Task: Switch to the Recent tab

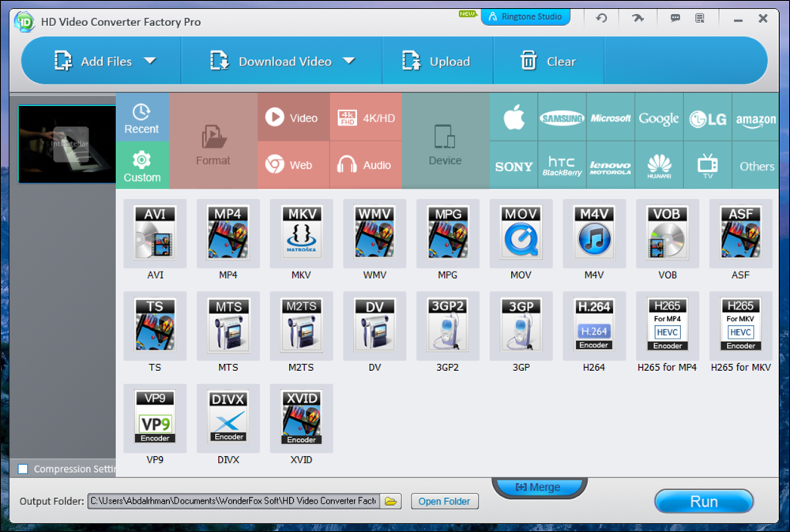Action: [x=142, y=118]
